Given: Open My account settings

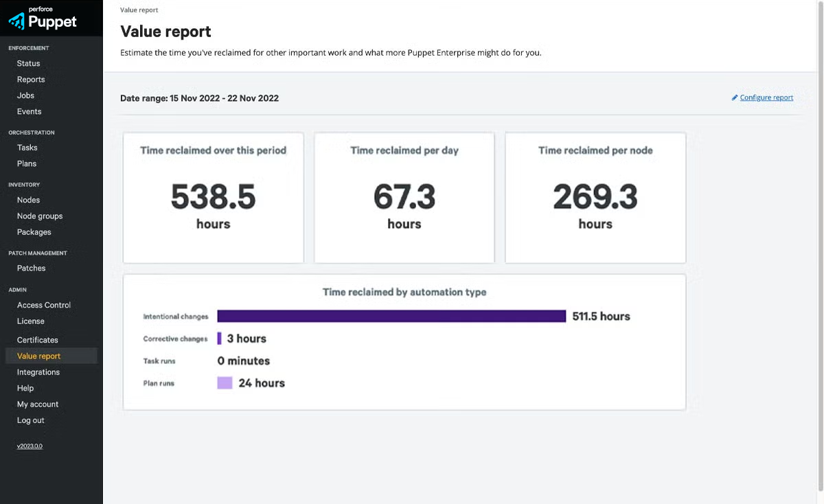Looking at the screenshot, I should click(x=37, y=404).
